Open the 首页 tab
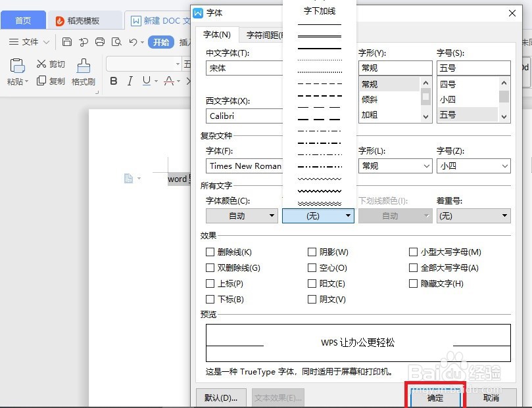Viewport: 532px width, 408px height. click(23, 20)
